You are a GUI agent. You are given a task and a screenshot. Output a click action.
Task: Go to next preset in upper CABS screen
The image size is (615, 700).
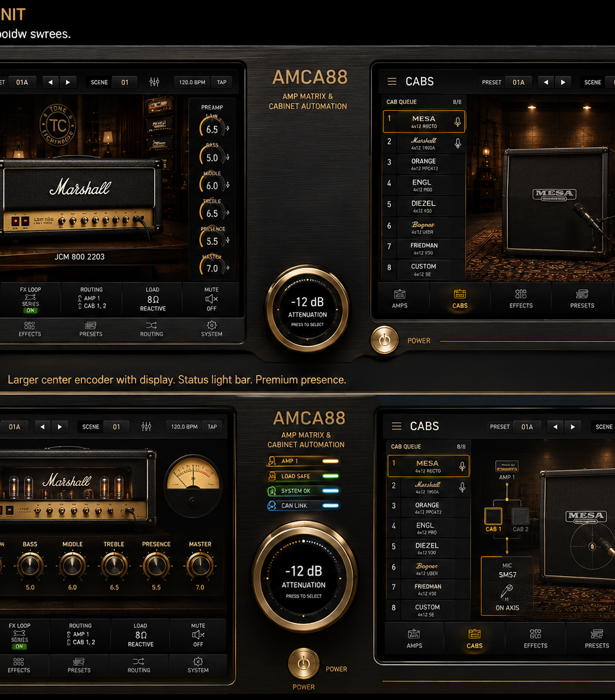click(563, 82)
